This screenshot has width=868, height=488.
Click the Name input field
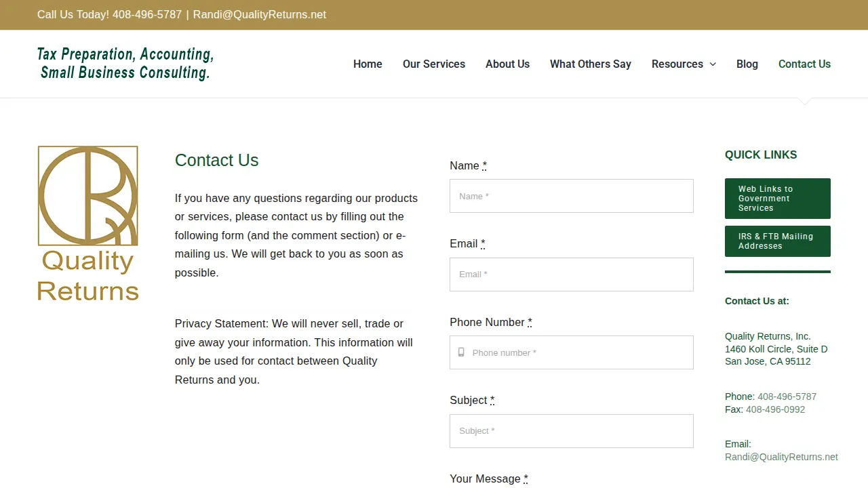(572, 196)
